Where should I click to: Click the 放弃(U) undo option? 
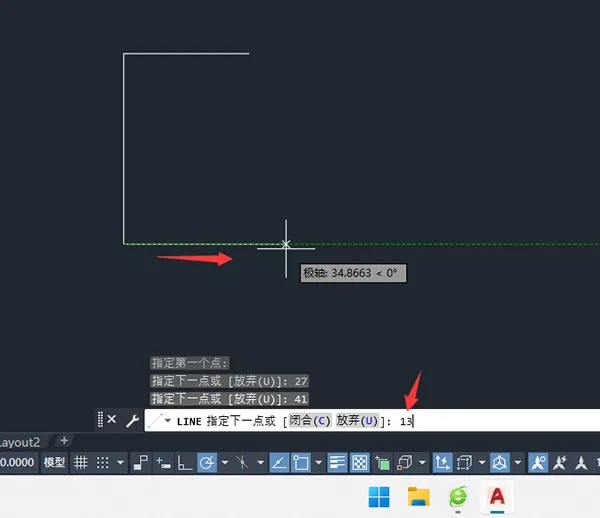(x=357, y=421)
